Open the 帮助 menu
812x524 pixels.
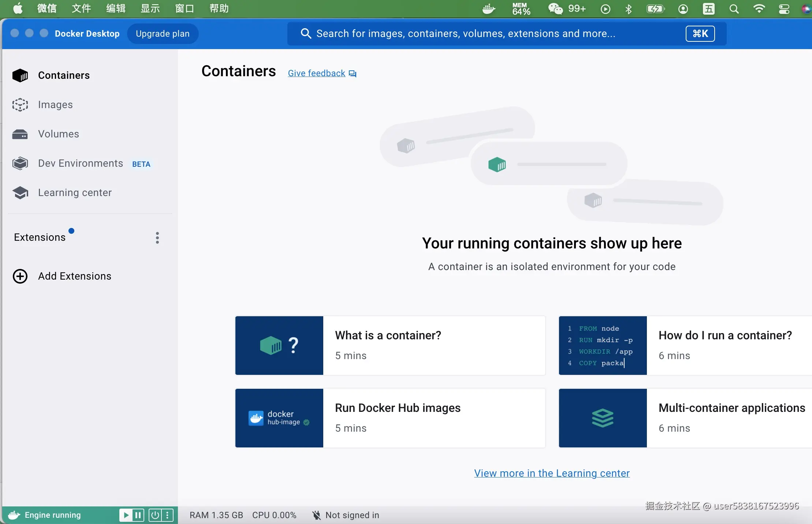219,8
